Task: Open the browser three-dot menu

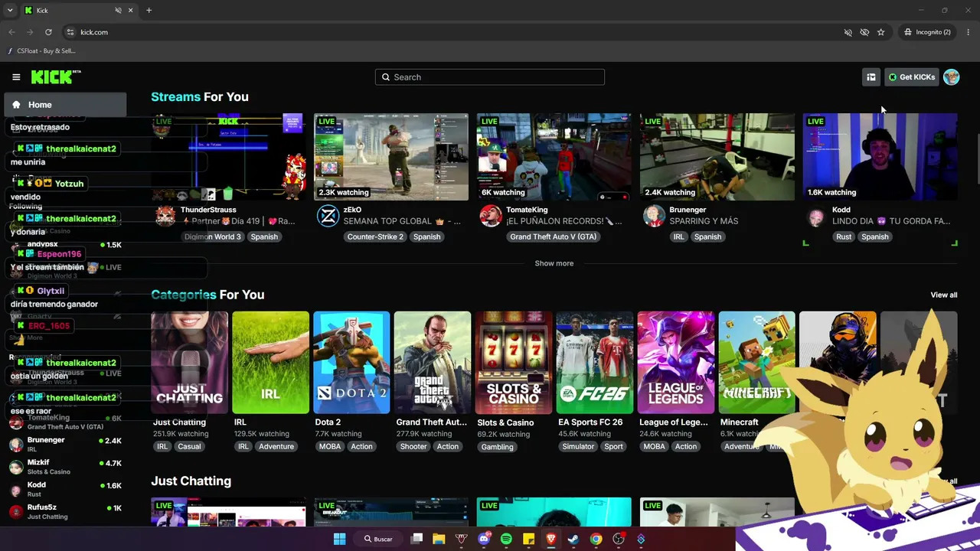Action: click(x=969, y=32)
